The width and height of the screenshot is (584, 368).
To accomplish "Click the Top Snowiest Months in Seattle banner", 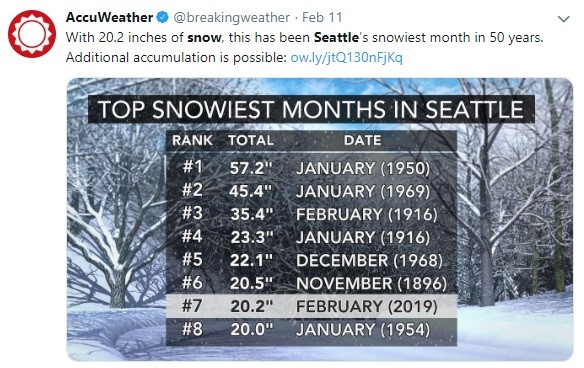I will pos(311,109).
